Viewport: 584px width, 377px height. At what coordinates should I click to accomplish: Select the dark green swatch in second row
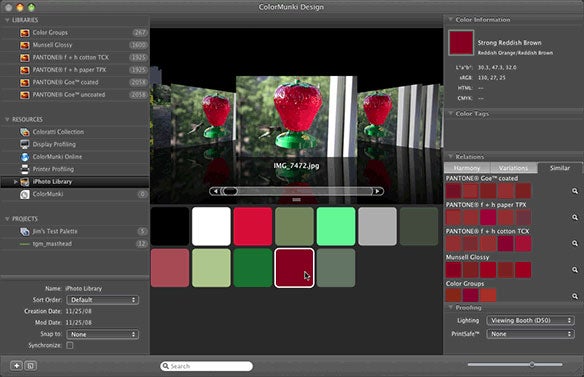point(253,268)
